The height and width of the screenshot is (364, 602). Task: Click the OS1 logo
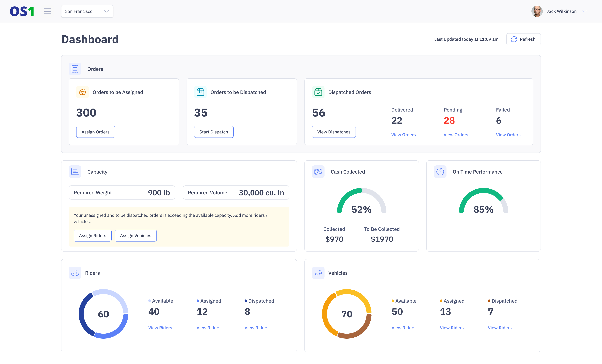[x=22, y=11]
